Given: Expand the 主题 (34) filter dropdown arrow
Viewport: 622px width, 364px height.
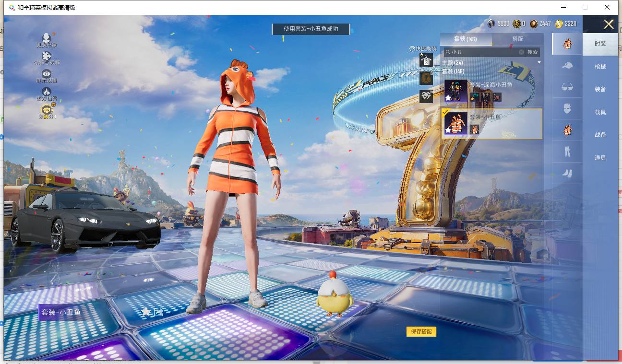Looking at the screenshot, I should pyautogui.click(x=539, y=63).
